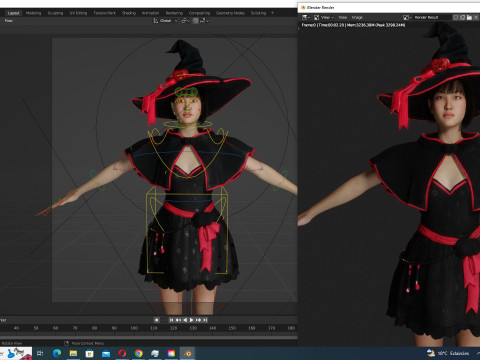Open Google Chrome from taskbar
Image resolution: width=480 pixels, height=360 pixels.
(139, 353)
